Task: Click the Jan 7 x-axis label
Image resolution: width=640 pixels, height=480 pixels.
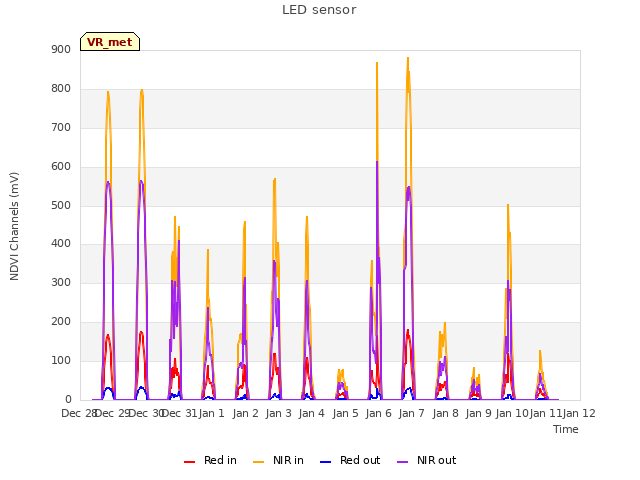Action: 412,413
